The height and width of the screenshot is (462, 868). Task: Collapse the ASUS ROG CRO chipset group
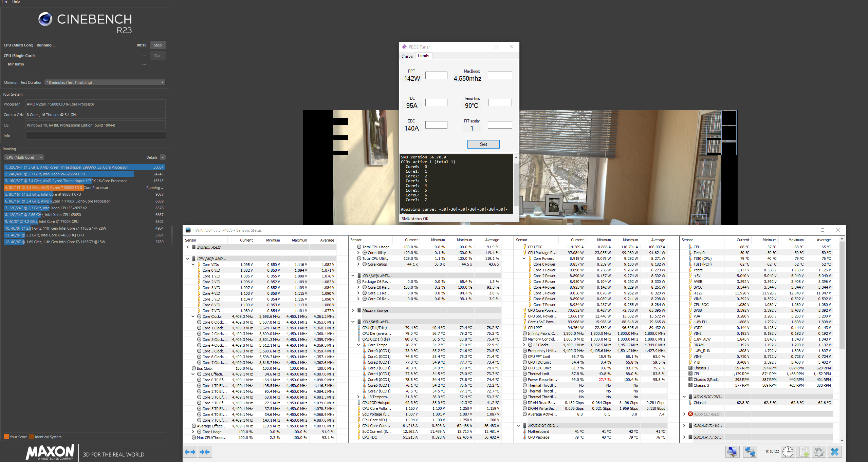tap(684, 397)
